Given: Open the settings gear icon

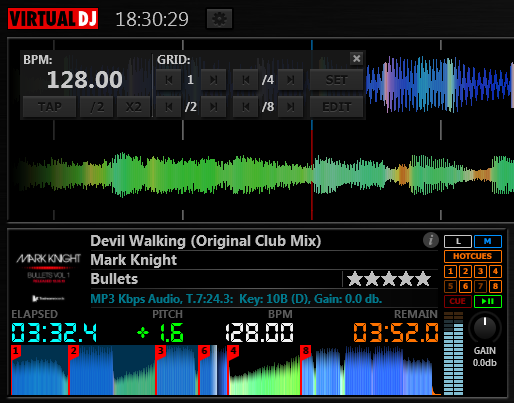Looking at the screenshot, I should (219, 19).
